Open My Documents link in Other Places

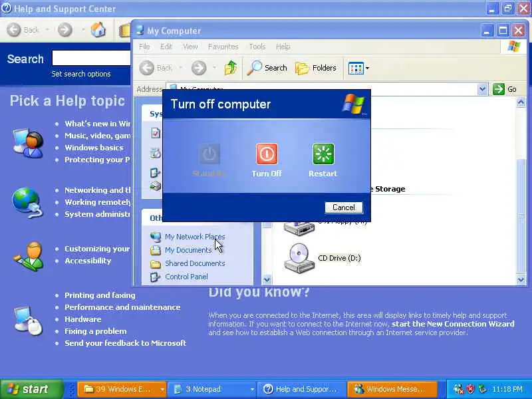[188, 250]
